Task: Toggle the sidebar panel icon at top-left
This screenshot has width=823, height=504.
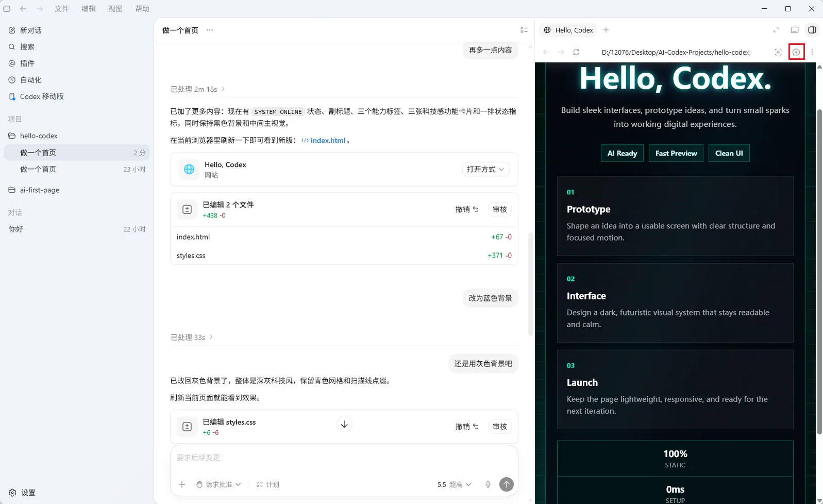Action: [7, 9]
